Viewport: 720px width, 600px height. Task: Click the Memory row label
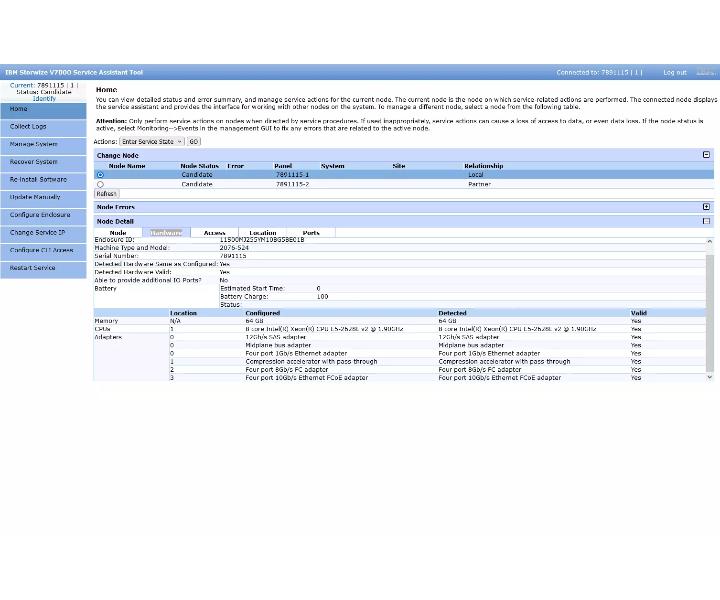(x=106, y=321)
